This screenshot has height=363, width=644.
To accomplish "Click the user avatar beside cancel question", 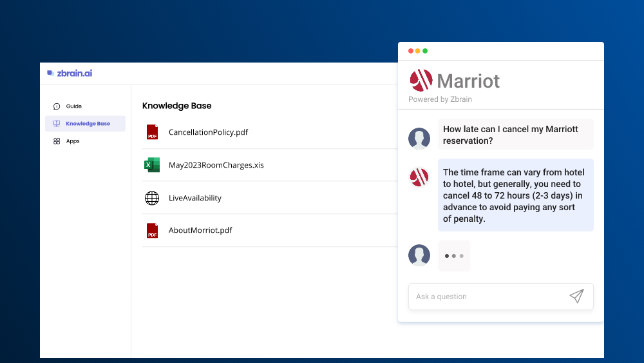I will pos(419,138).
